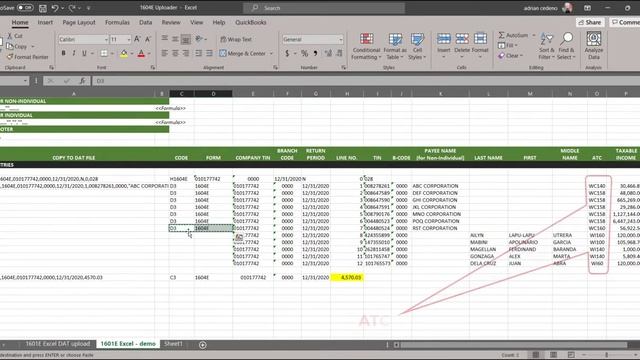The width and height of the screenshot is (640, 360).
Task: Click the zoom slider
Action: tap(607, 355)
